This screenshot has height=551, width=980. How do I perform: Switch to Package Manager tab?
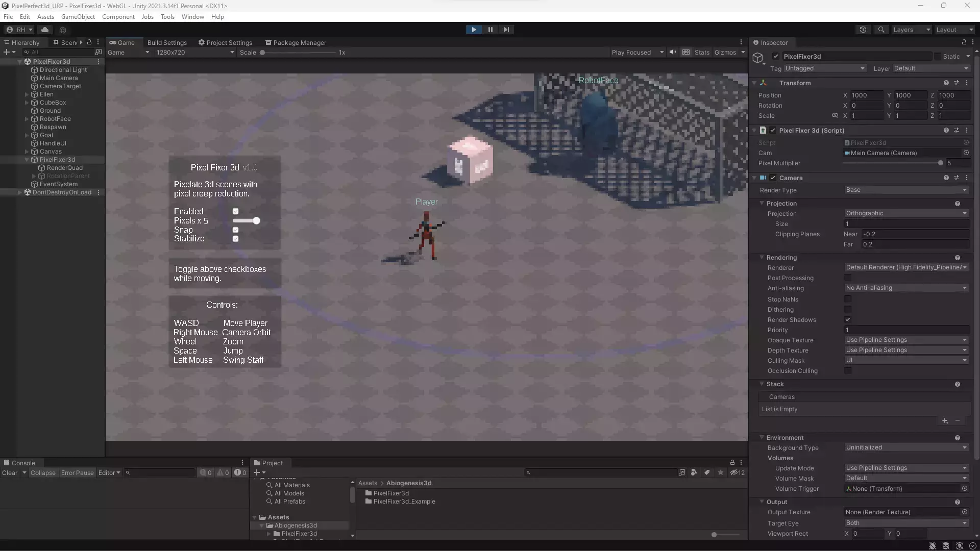click(x=296, y=42)
